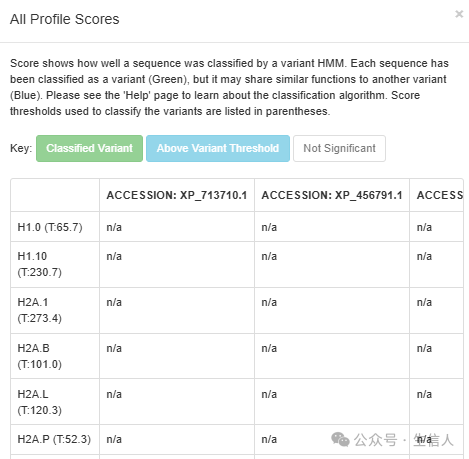The height and width of the screenshot is (459, 469).
Task: Click the H1.10 n/a cell in third column
Action: tap(437, 264)
